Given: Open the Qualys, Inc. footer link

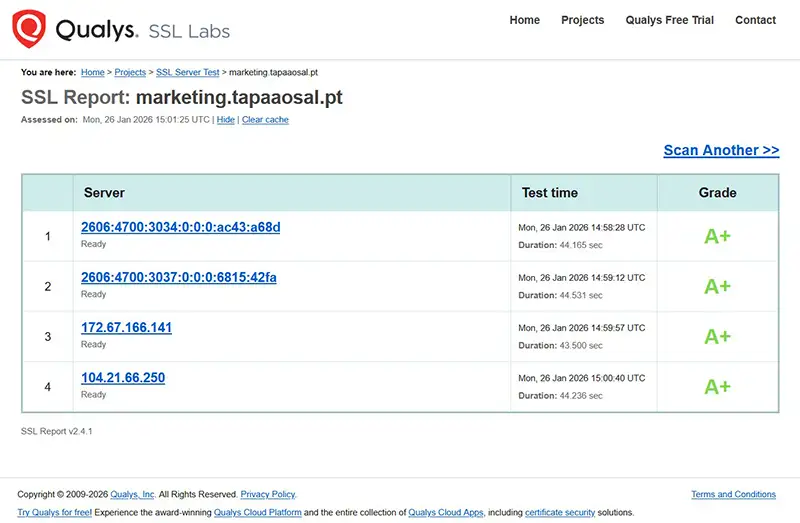Looking at the screenshot, I should click(133, 494).
